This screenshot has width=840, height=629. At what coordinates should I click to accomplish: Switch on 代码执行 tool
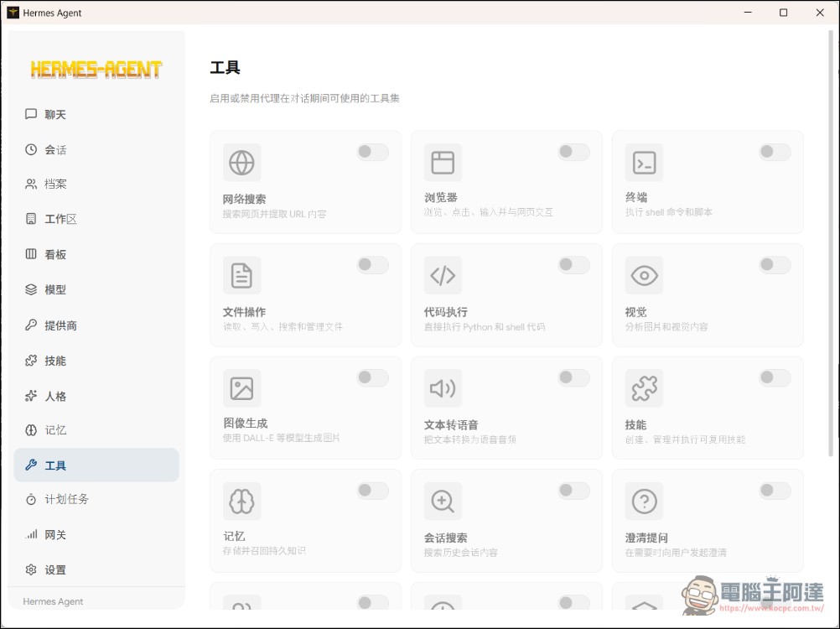(573, 265)
